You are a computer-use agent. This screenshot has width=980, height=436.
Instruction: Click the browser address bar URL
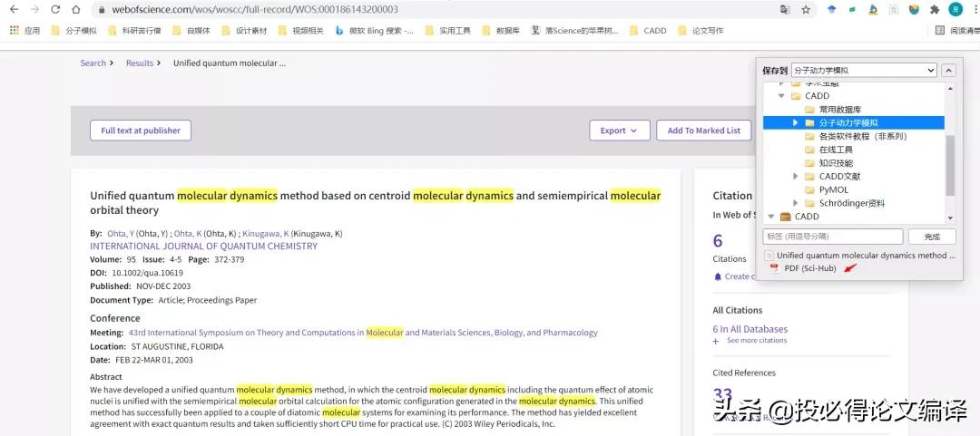[254, 10]
